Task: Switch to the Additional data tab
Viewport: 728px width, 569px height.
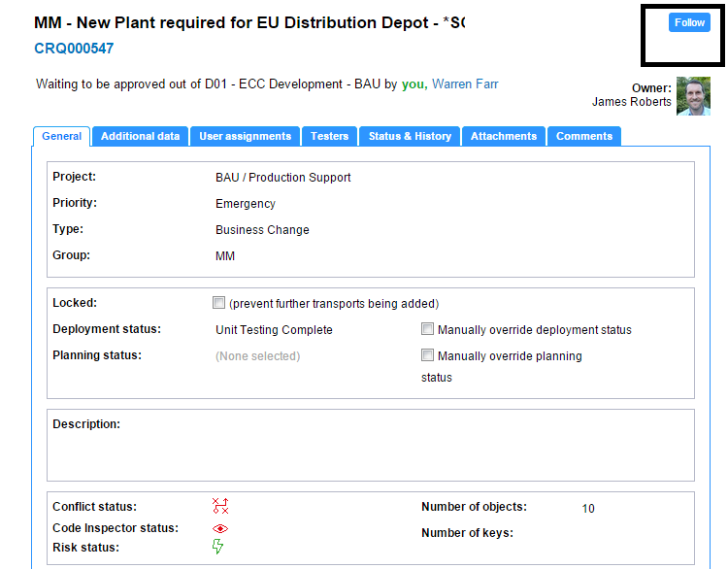Action: pos(140,137)
